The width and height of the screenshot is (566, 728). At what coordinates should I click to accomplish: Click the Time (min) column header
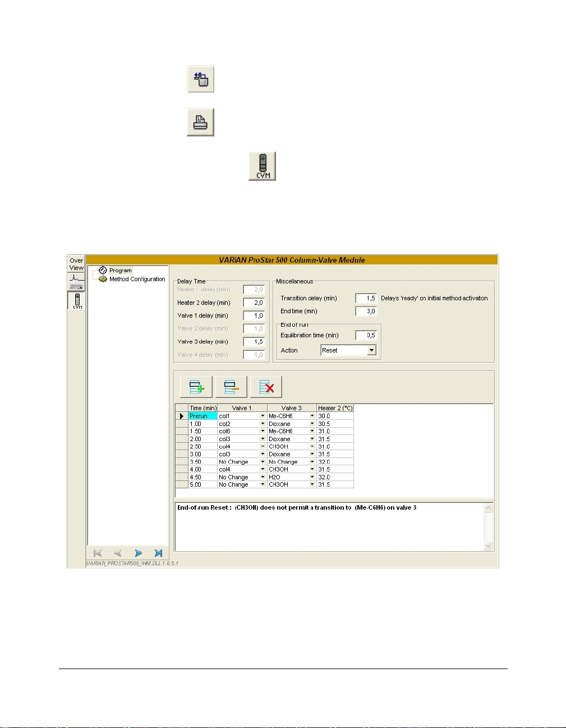(203, 408)
